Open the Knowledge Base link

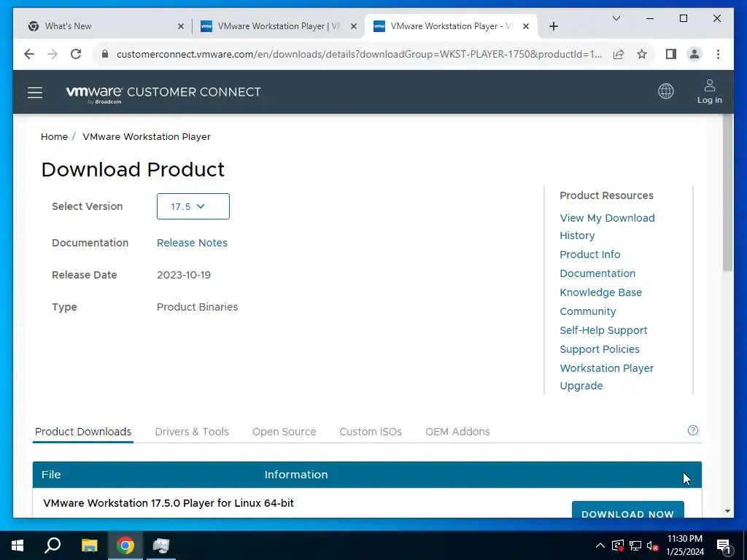point(601,292)
